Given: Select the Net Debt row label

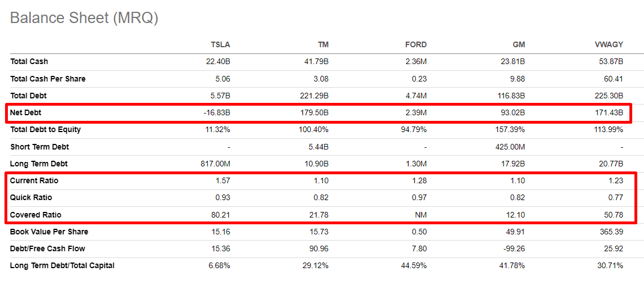Looking at the screenshot, I should [26, 112].
